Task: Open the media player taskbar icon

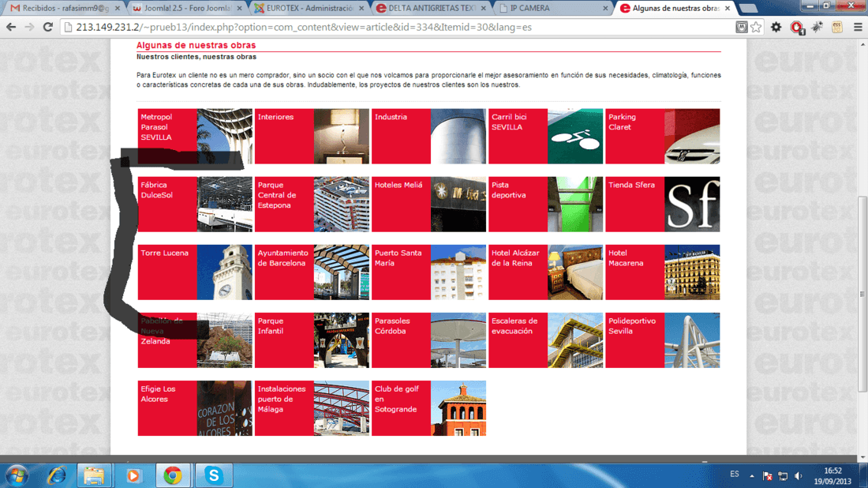Action: click(133, 475)
